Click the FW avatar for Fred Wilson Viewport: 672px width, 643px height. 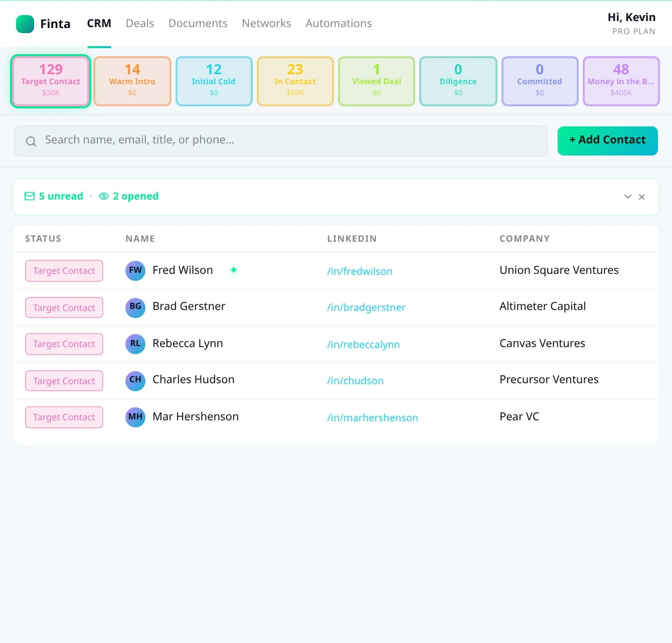pyautogui.click(x=135, y=270)
